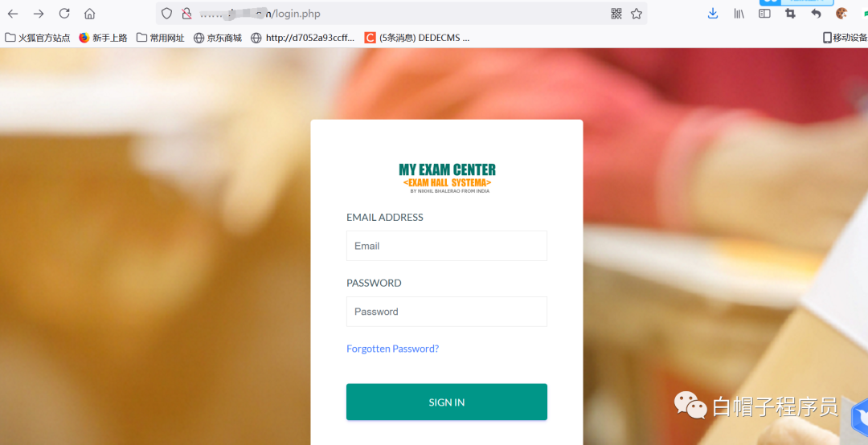The image size is (868, 445).
Task: Focus the Email input field
Action: point(447,246)
